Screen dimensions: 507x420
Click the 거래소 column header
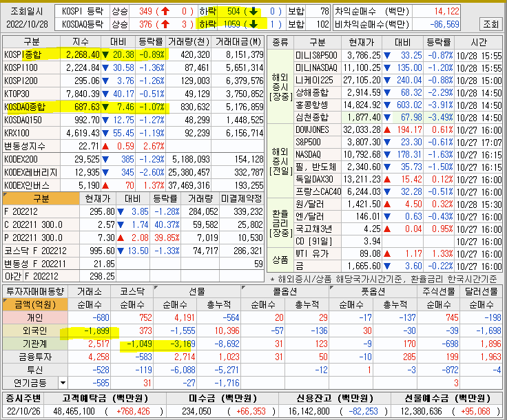tap(90, 291)
